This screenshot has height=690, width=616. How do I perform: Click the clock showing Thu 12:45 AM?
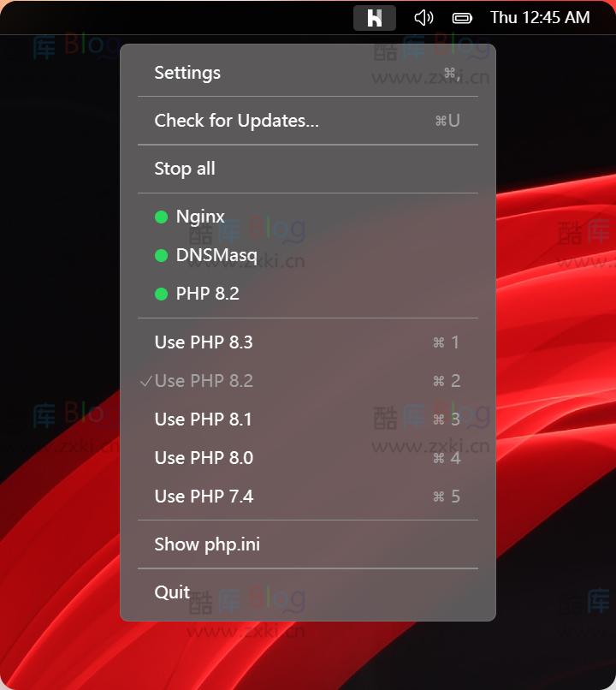(x=540, y=17)
